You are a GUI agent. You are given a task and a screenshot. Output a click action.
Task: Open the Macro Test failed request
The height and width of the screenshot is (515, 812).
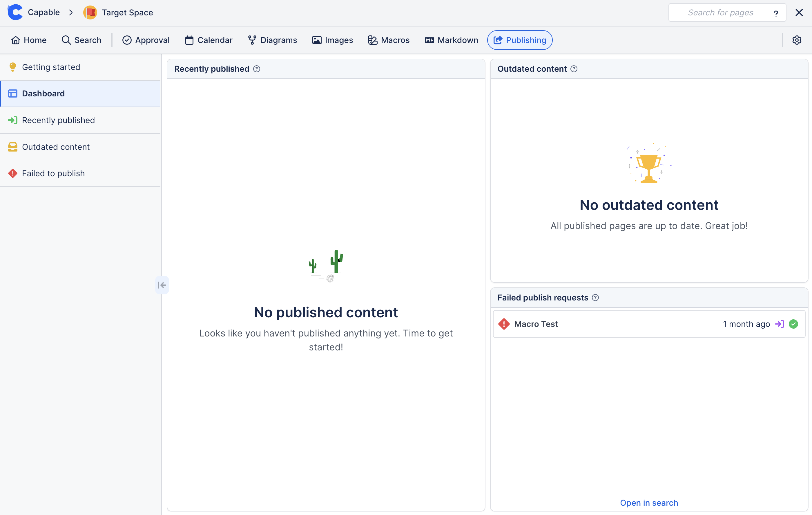click(x=536, y=324)
